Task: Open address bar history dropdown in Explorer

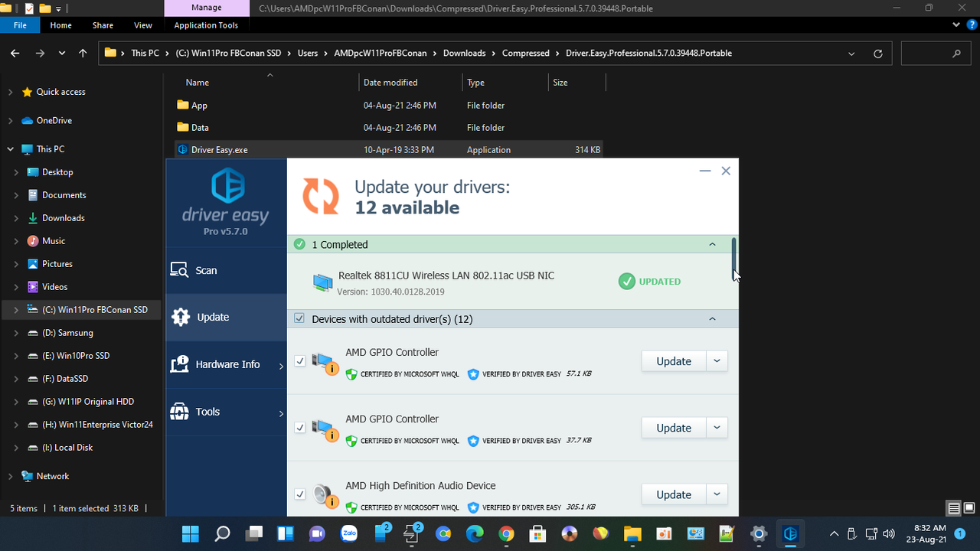Action: coord(851,54)
